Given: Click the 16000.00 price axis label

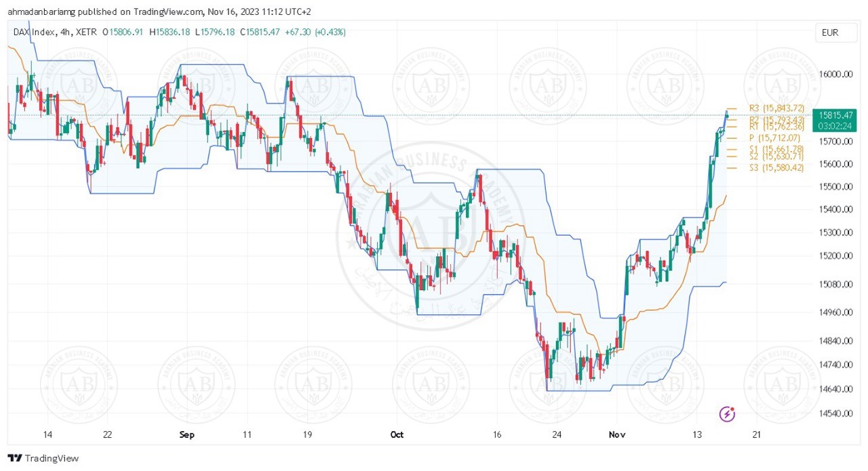Looking at the screenshot, I should click(x=835, y=75).
